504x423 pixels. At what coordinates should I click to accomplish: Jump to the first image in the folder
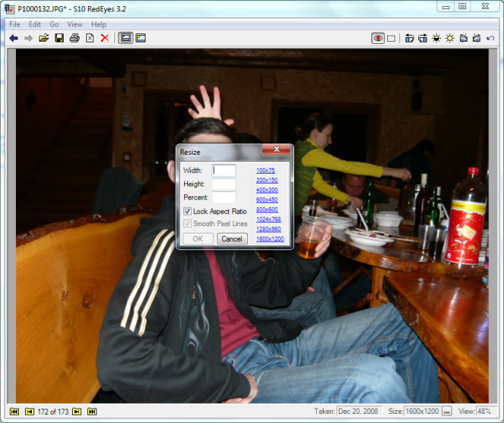(14, 412)
